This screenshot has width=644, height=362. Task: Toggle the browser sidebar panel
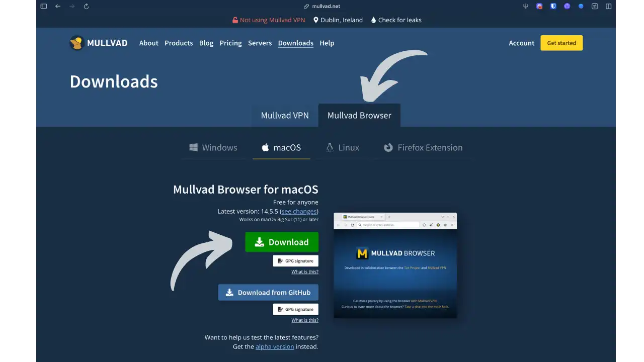pos(43,6)
